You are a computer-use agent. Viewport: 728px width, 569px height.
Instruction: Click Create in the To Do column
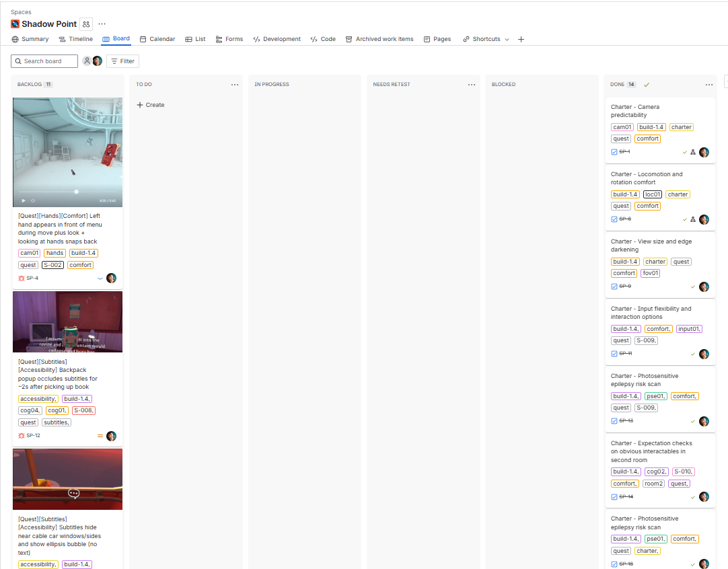point(151,105)
